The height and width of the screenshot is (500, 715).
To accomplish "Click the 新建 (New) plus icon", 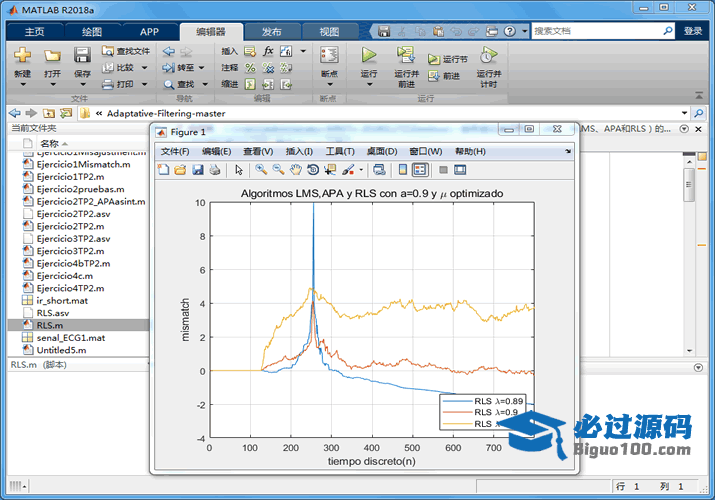I will (x=22, y=55).
